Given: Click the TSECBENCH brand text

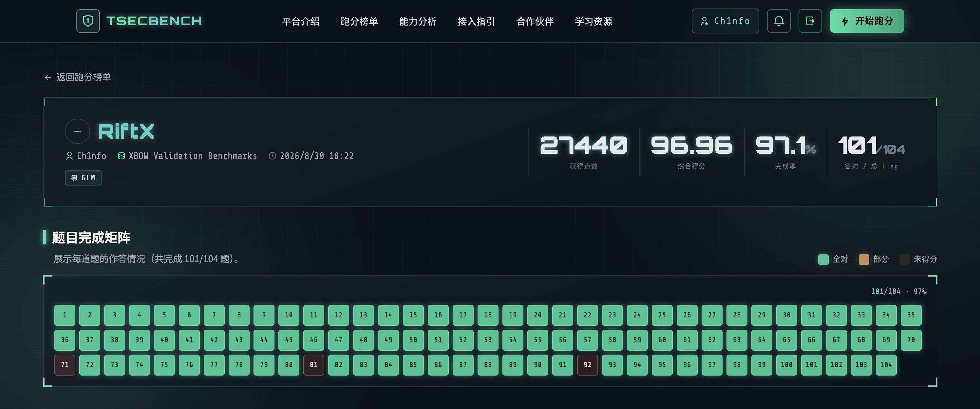Looking at the screenshot, I should click(x=154, y=21).
